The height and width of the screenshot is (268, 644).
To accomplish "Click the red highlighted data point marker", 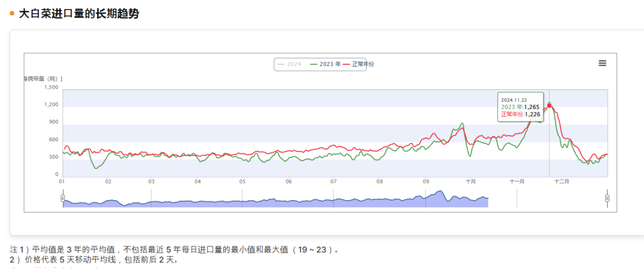I will (x=549, y=105).
